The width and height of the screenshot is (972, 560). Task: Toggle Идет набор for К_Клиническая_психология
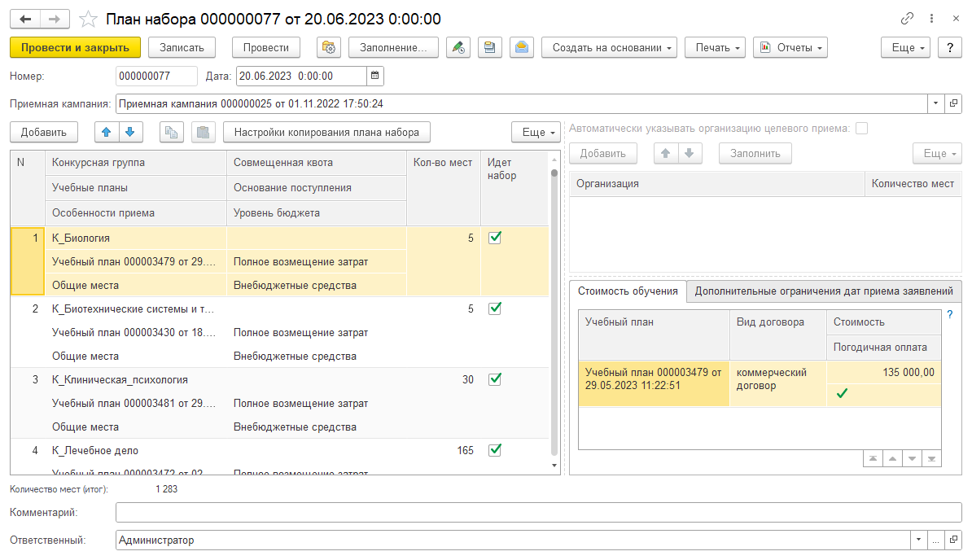pos(495,379)
